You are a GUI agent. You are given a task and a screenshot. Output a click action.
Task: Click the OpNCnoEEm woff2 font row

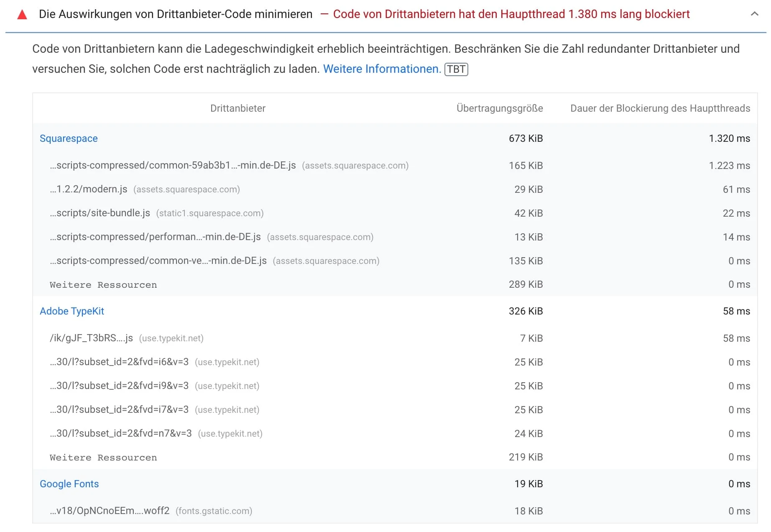point(110,511)
